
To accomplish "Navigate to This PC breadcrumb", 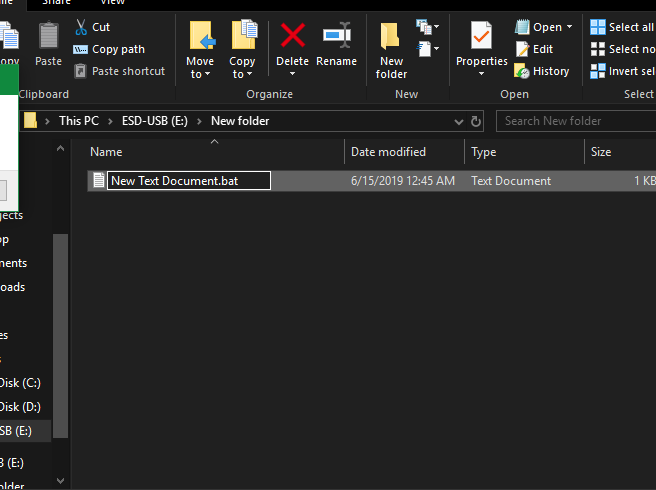I will [79, 121].
